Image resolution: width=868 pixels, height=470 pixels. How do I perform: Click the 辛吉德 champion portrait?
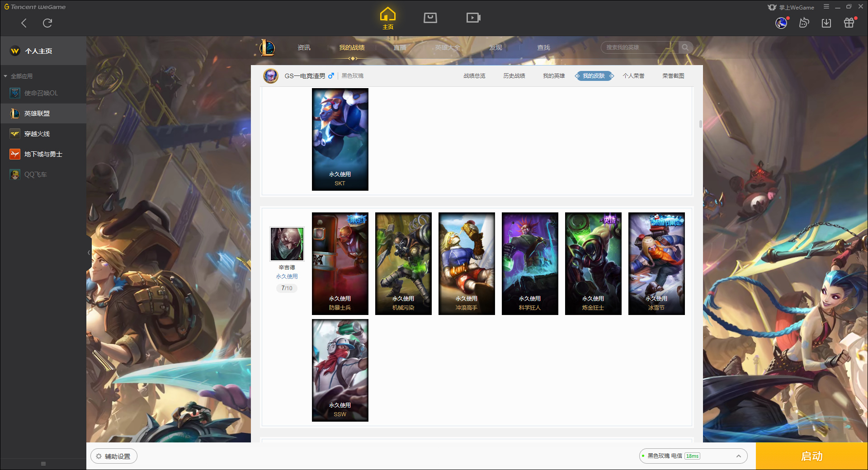(287, 244)
